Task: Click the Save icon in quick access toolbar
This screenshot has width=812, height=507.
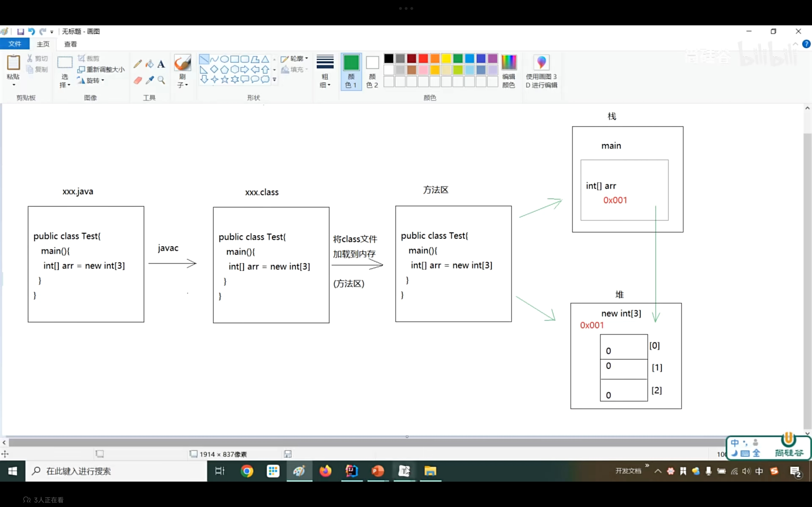Action: point(21,32)
